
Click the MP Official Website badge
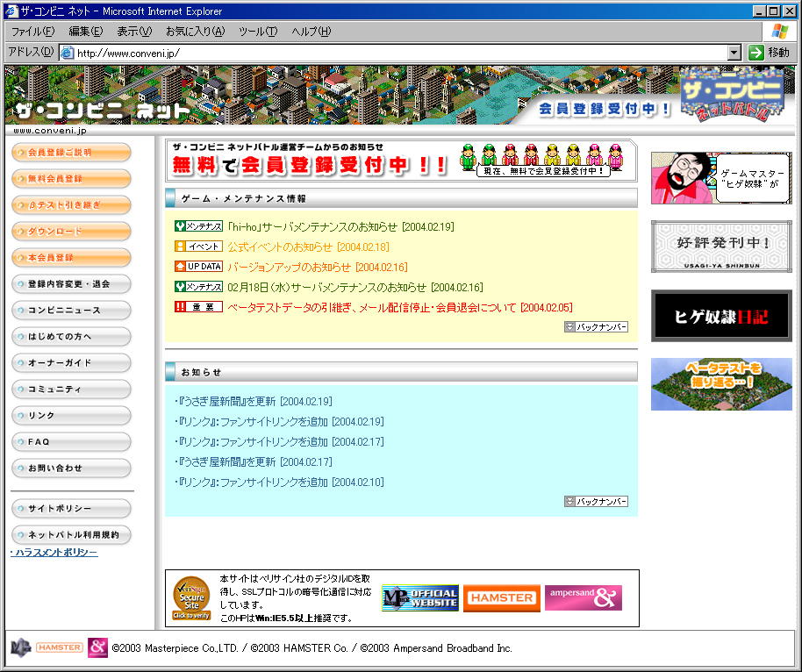pos(420,598)
